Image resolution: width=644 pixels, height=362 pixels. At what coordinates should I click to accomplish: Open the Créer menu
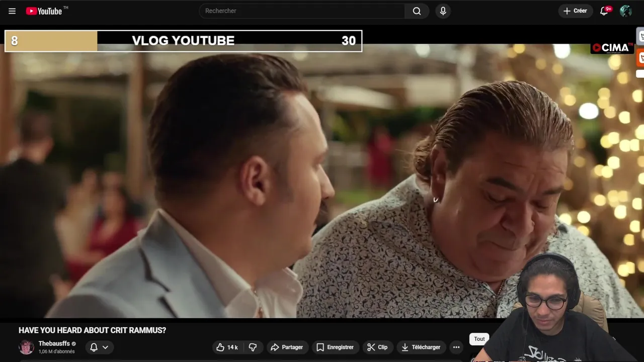(576, 11)
